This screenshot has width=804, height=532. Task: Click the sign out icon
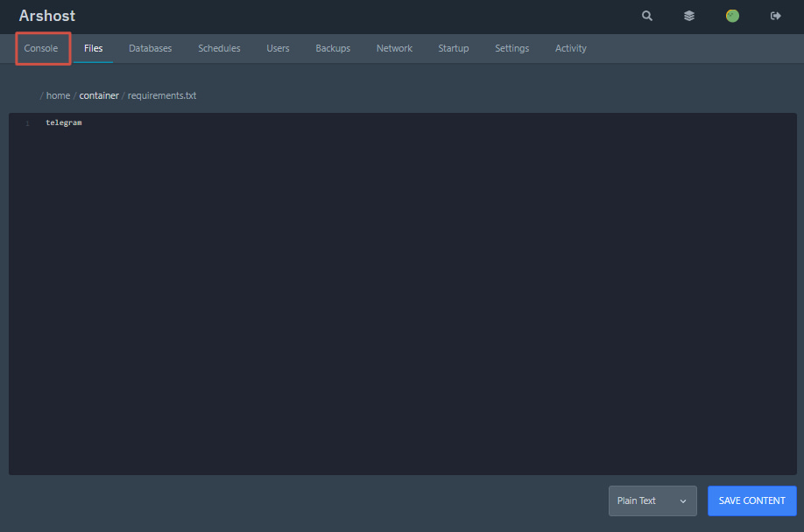[775, 16]
